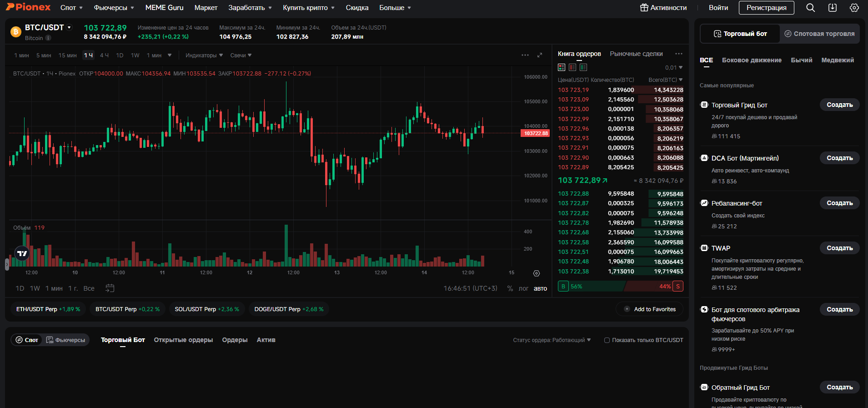Create a TWAP bot
Viewport: 868px width, 408px height.
pos(839,248)
